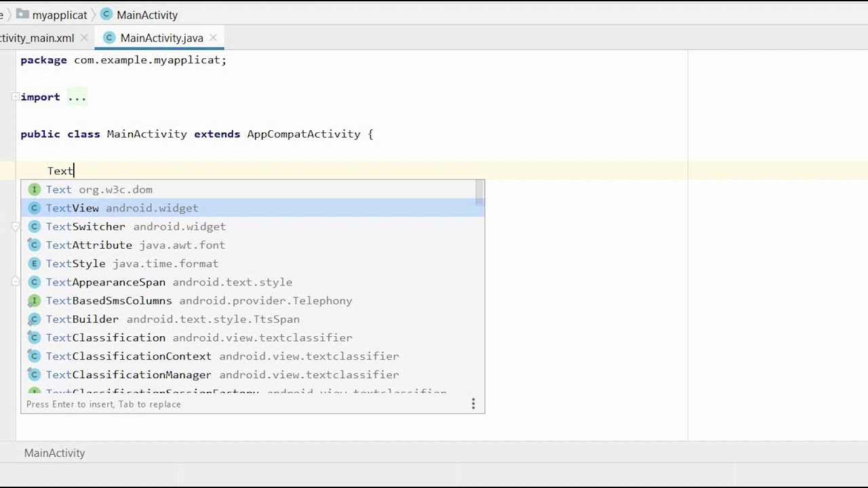Viewport: 868px width, 488px height.
Task: Click class icon beside TextClassificationManager
Action: coord(34,375)
